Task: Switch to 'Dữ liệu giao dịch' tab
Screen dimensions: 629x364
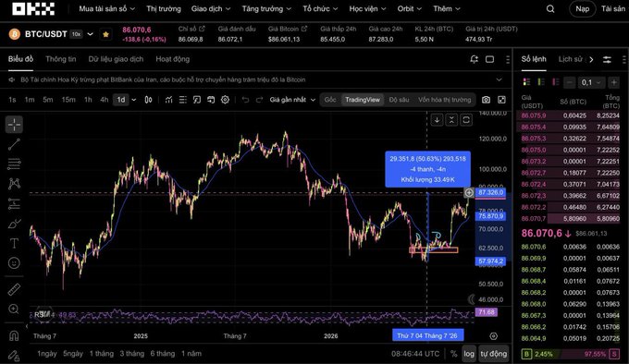Action: point(116,59)
